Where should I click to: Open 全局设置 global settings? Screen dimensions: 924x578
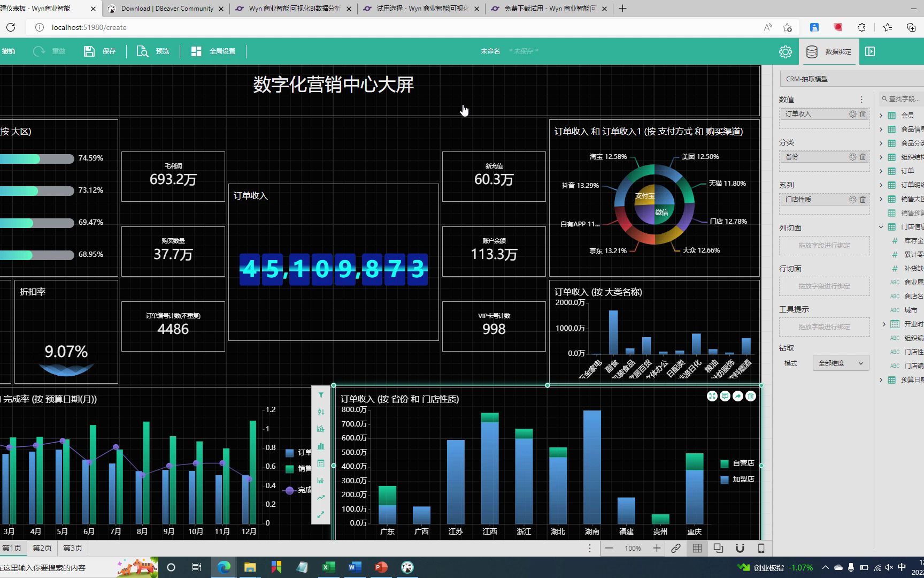click(x=213, y=51)
